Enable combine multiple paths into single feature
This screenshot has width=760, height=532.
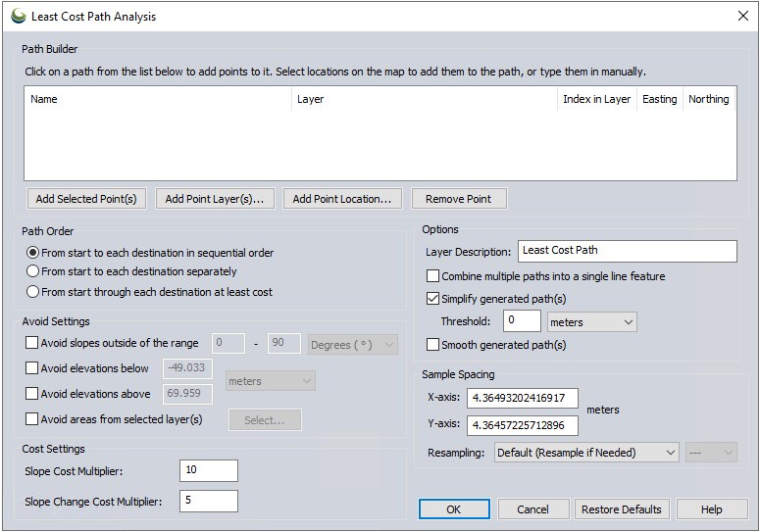pos(433,276)
